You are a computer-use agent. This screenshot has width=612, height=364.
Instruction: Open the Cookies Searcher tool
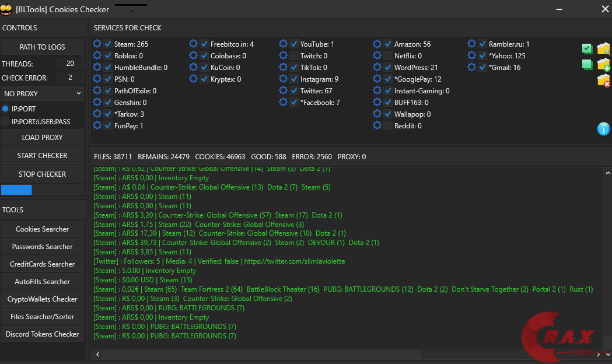[42, 229]
